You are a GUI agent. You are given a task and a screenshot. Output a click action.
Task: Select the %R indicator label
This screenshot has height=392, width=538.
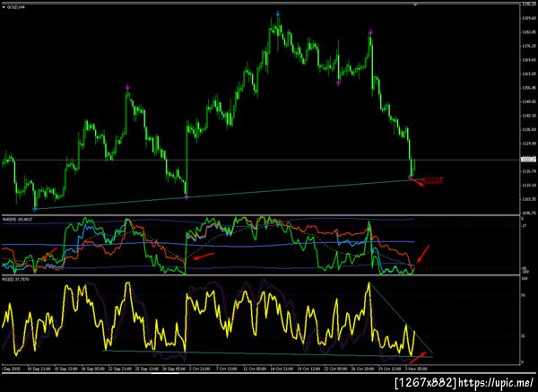(17, 219)
